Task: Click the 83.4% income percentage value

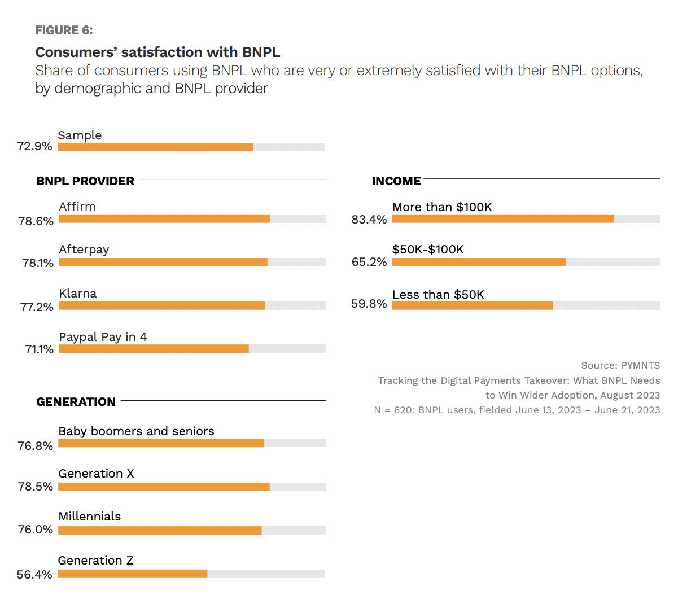Action: click(369, 220)
